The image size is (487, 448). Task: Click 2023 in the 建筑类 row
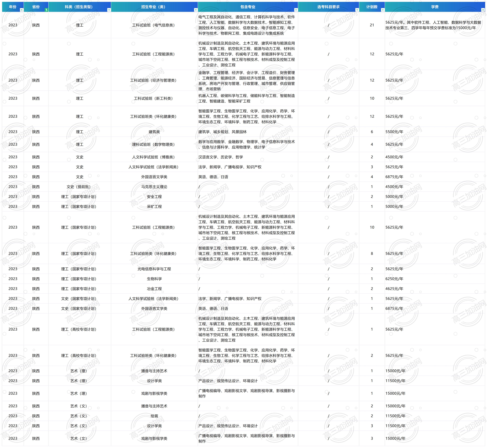tap(13, 132)
